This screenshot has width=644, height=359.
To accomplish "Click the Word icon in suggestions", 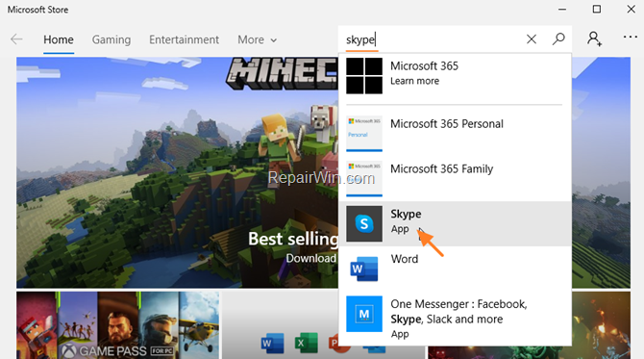I will pos(364,269).
